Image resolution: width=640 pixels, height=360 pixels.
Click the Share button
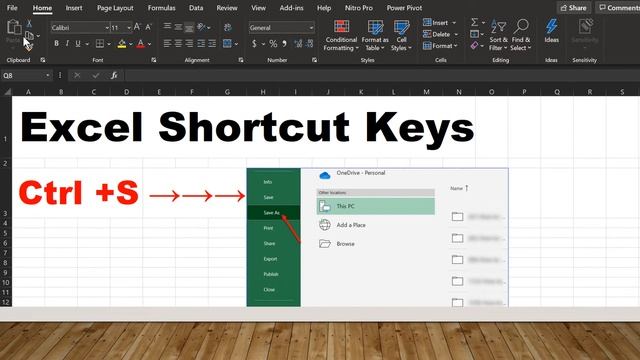click(573, 8)
